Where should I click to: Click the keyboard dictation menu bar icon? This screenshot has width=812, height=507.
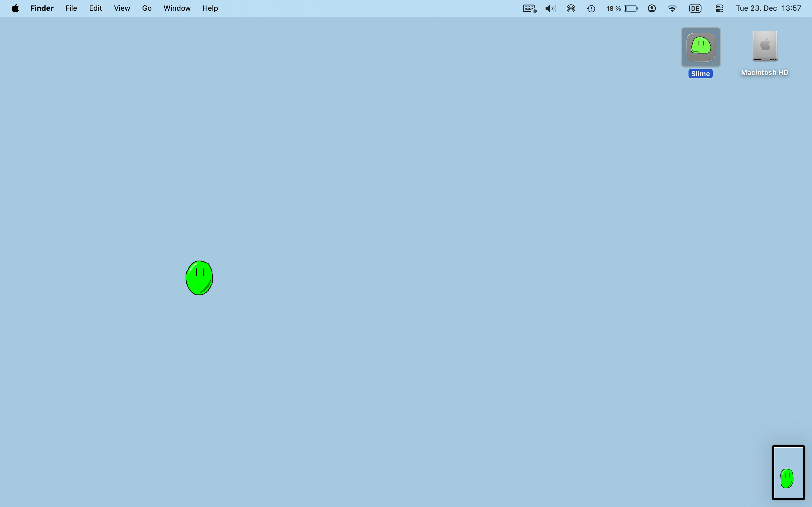click(529, 8)
